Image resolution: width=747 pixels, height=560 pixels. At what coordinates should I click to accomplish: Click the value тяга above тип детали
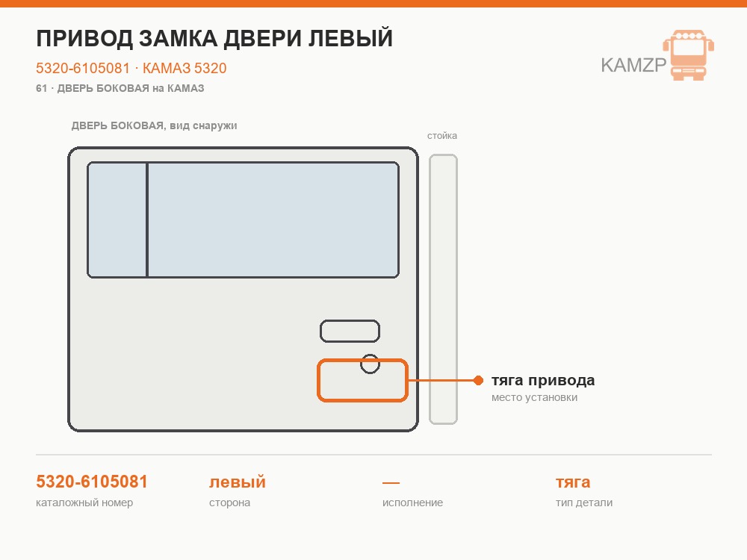pyautogui.click(x=573, y=482)
